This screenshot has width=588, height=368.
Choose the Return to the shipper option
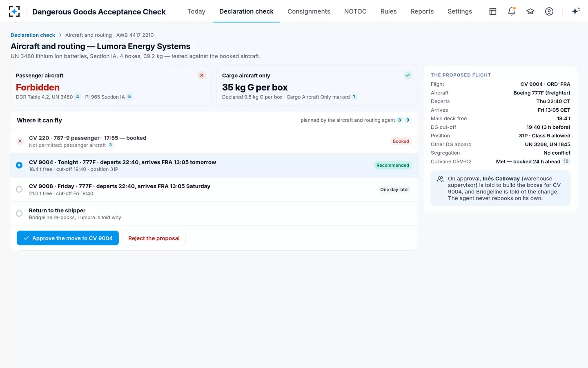point(19,213)
